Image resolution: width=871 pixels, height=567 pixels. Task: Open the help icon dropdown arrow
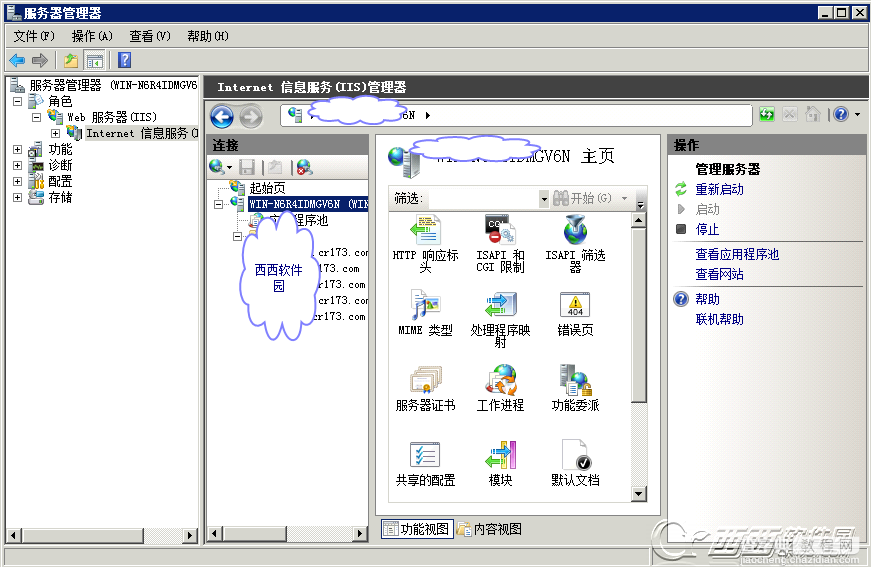(x=857, y=114)
